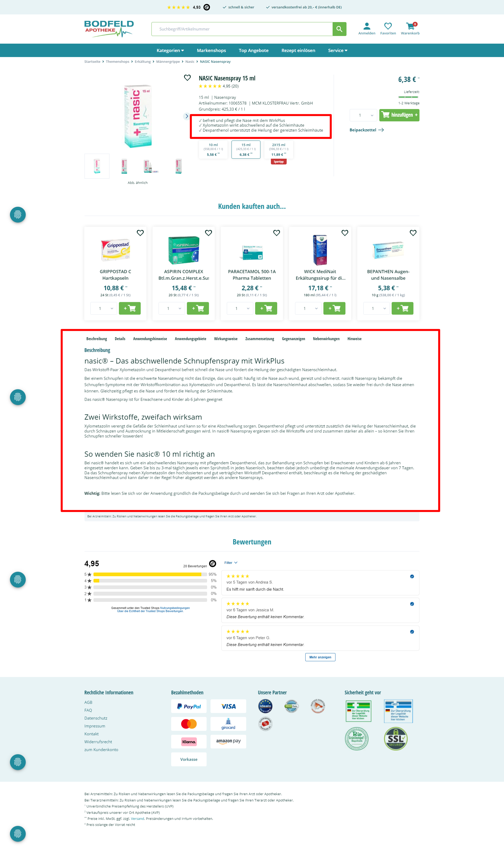Click the green search magnifier button
This screenshot has height=852, width=504.
pyautogui.click(x=339, y=29)
